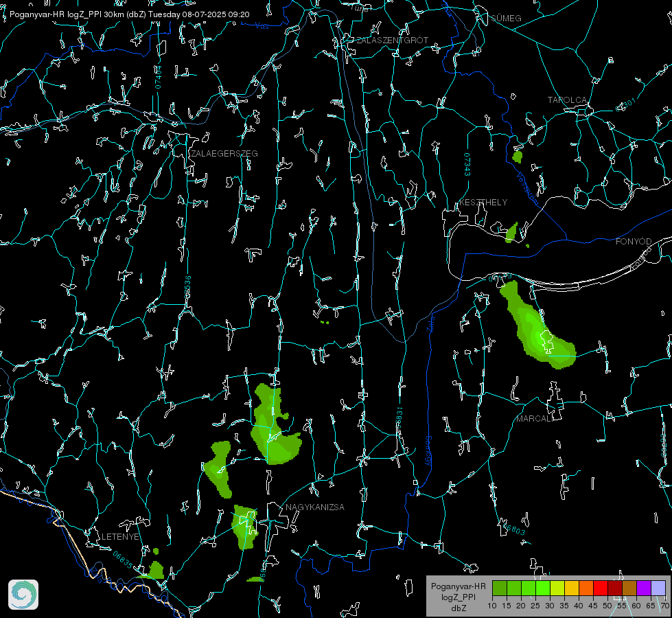This screenshot has height=618, width=672.
Task: Select the Veszprém county border label
Action: coord(526,189)
